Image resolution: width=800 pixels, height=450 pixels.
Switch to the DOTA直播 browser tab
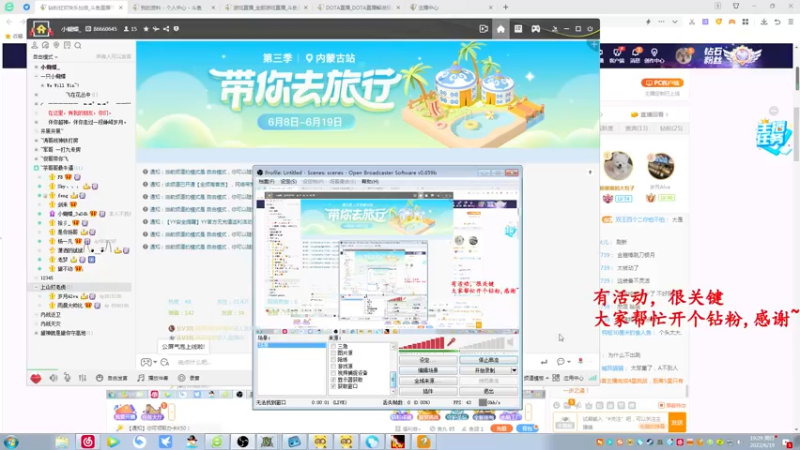pos(358,8)
